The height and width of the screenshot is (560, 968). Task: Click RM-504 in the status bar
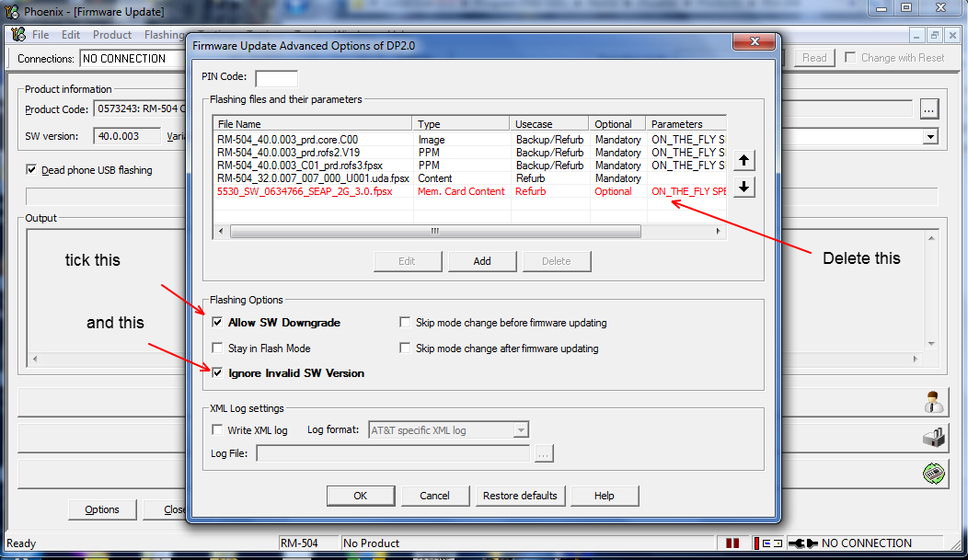tap(299, 543)
